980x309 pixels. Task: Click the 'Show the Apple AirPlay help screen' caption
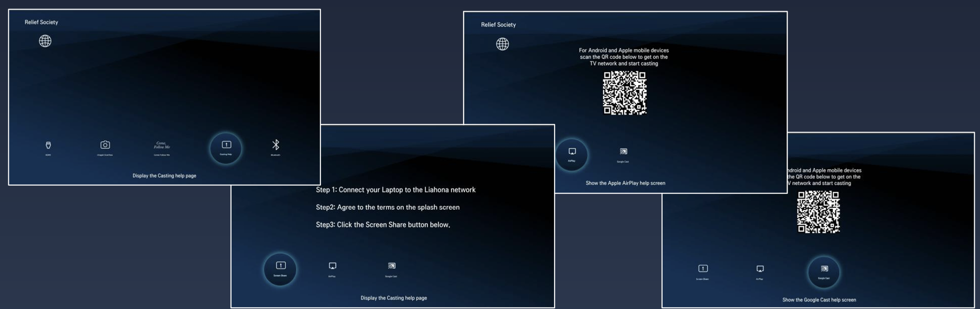625,183
